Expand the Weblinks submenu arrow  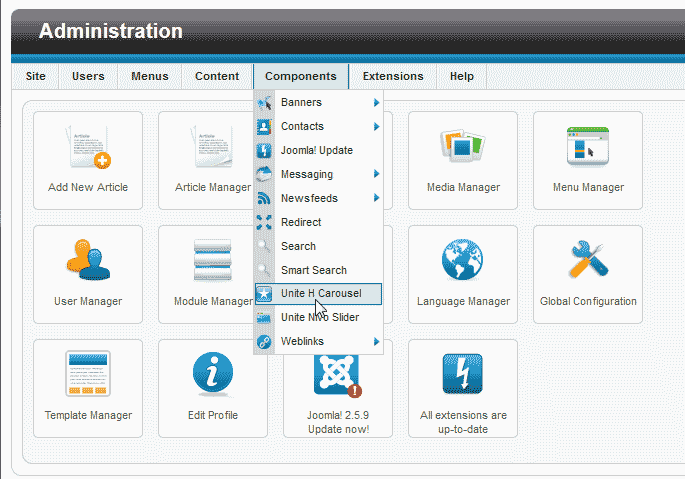pos(376,342)
